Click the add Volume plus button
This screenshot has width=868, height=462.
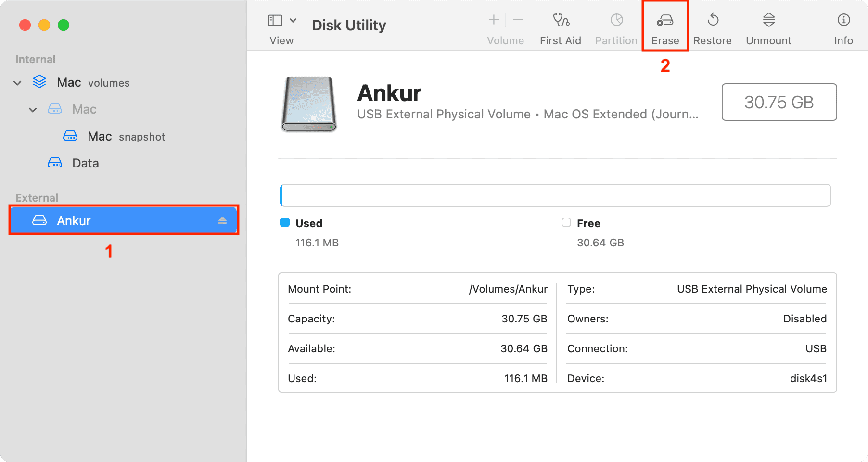[x=494, y=20]
